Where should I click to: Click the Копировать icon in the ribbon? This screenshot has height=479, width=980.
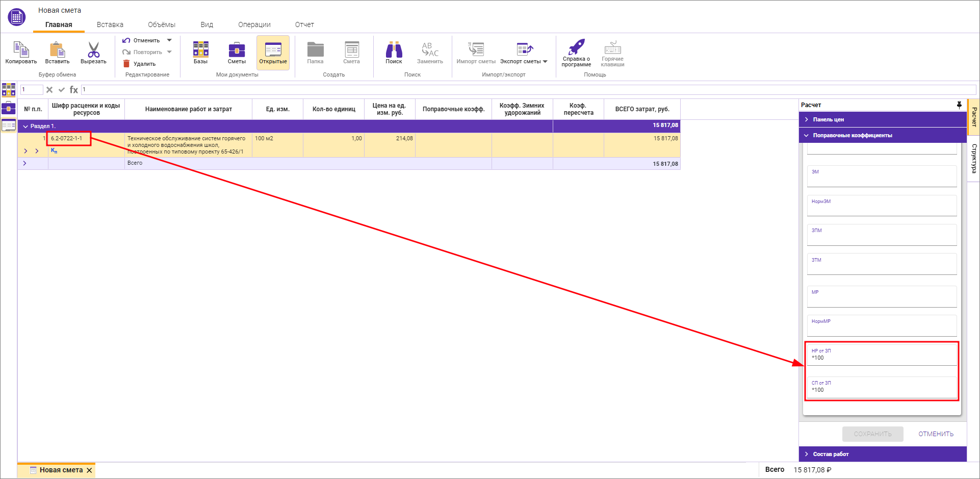pyautogui.click(x=21, y=50)
